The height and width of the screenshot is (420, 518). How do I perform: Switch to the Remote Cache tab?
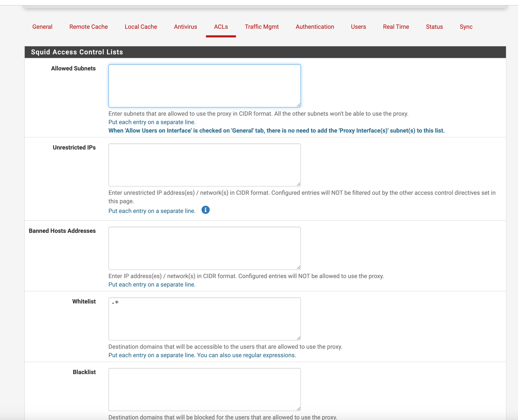(89, 27)
